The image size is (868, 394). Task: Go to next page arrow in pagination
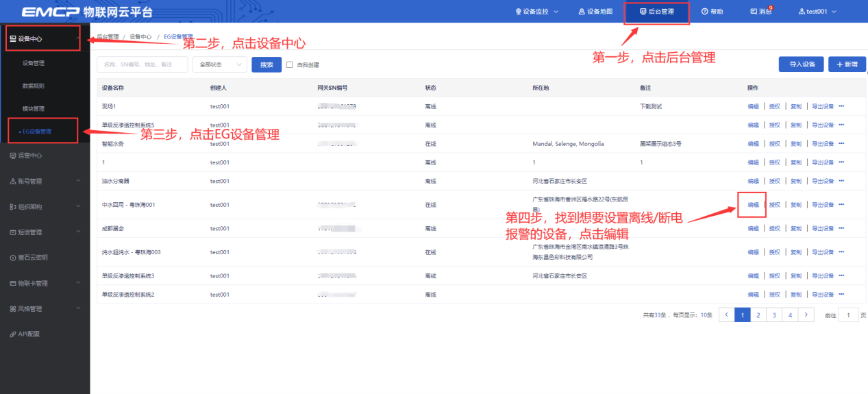coord(806,315)
